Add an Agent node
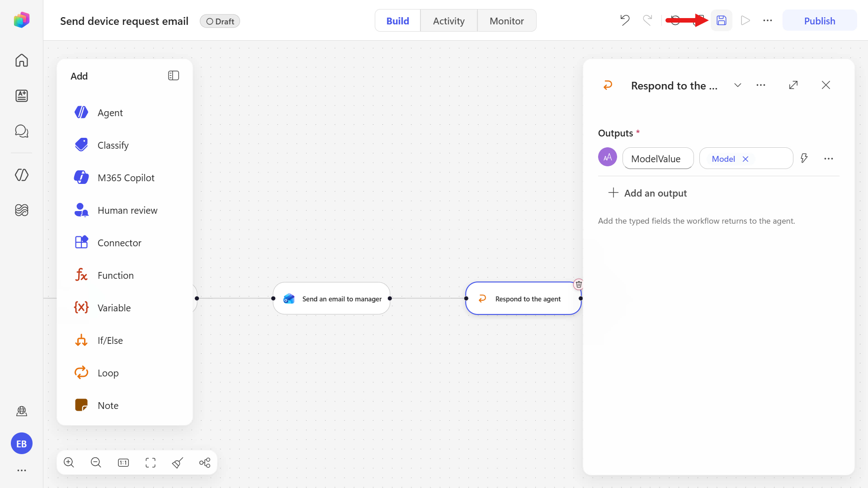 [124, 113]
